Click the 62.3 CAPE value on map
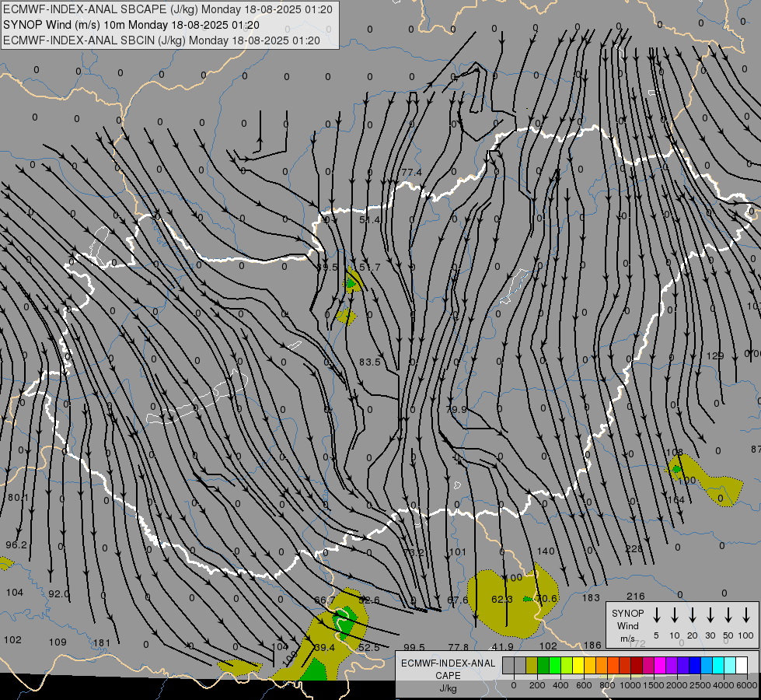Screen dimensions: 761x700 coord(502,599)
